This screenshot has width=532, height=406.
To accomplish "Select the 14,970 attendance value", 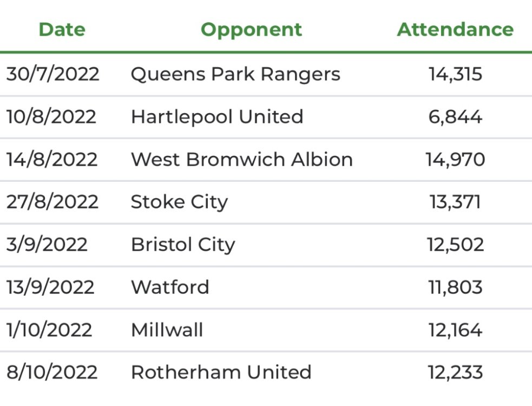I will [x=455, y=159].
